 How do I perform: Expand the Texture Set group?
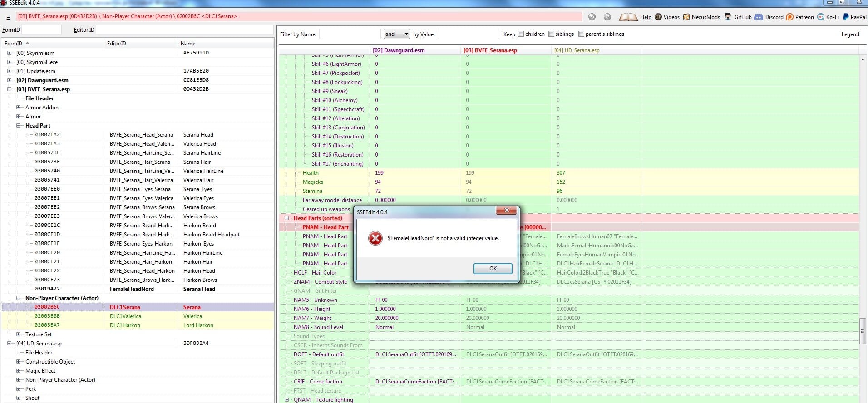point(19,334)
